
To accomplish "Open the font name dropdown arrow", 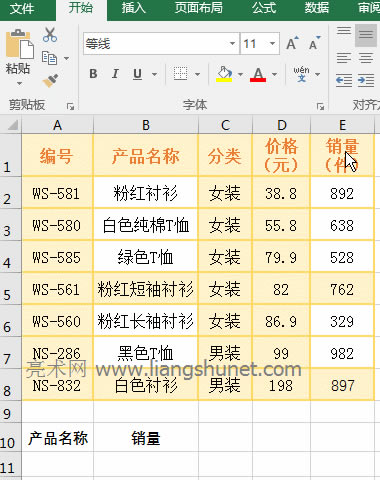I will [232, 43].
